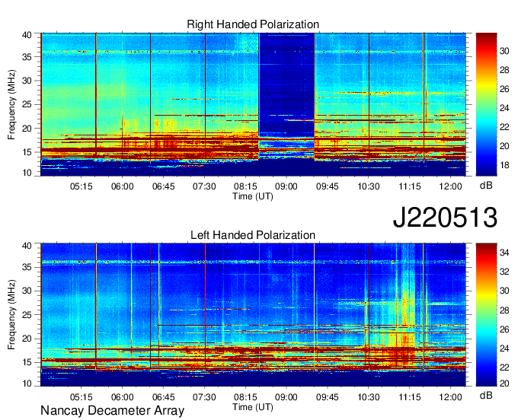This screenshot has height=420, width=518.
Task: Click the 35 MHz tick on Right Handed plot
Action: tap(27, 57)
